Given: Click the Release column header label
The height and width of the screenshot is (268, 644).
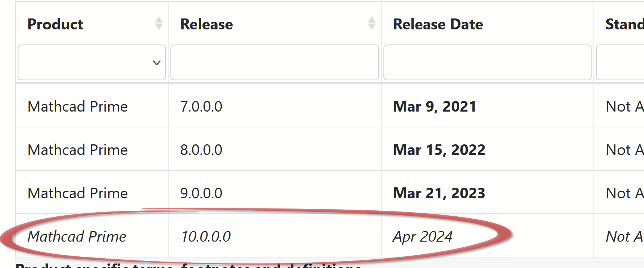Looking at the screenshot, I should pos(207,25).
